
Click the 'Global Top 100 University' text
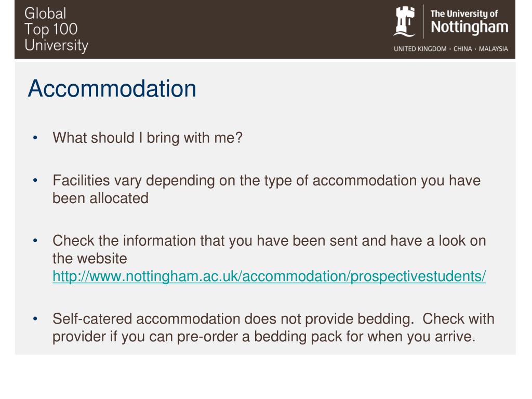coord(56,30)
